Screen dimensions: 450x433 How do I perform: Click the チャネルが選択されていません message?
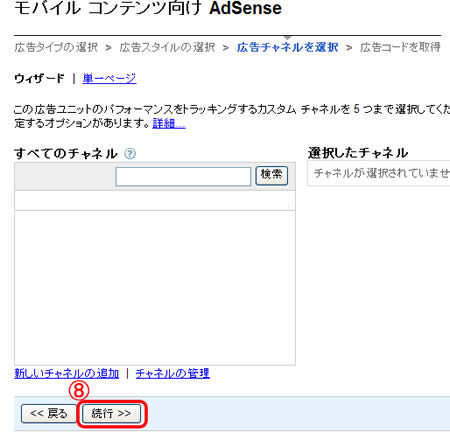382,173
